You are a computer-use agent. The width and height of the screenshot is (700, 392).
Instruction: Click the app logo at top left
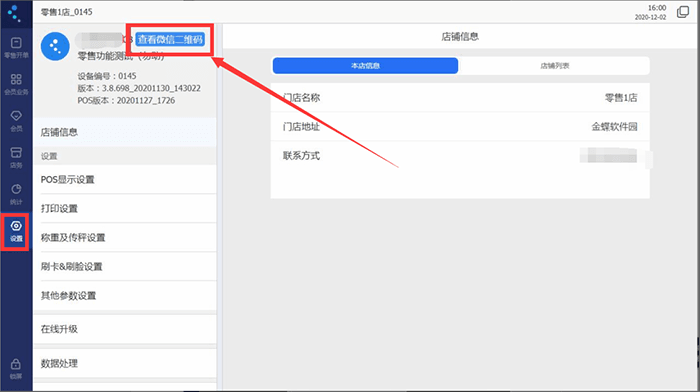[15, 13]
